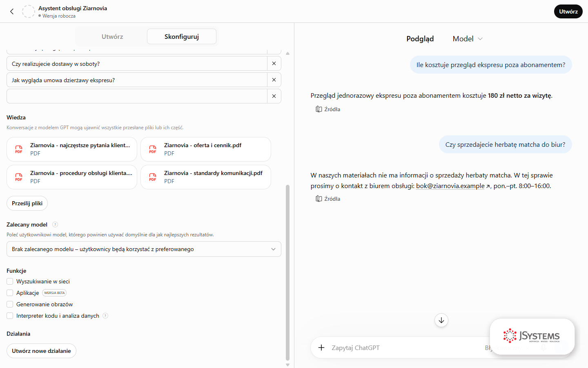This screenshot has width=588, height=368.
Task: Click the scrollbar down arrow of the configuration panel
Action: pyautogui.click(x=287, y=365)
